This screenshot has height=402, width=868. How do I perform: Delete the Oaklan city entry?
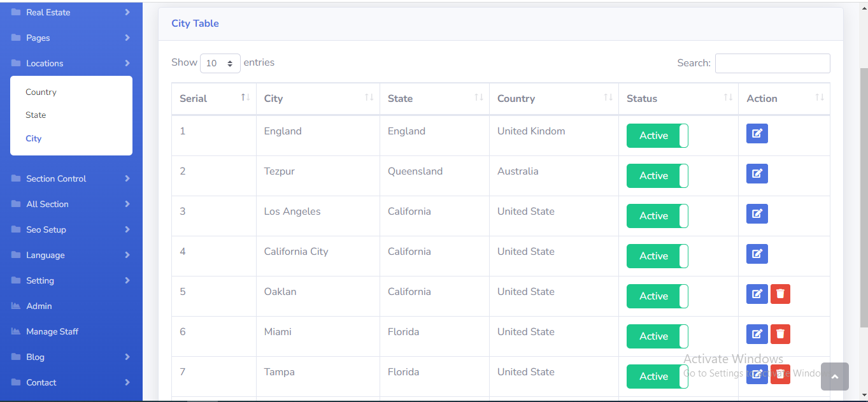(x=780, y=294)
